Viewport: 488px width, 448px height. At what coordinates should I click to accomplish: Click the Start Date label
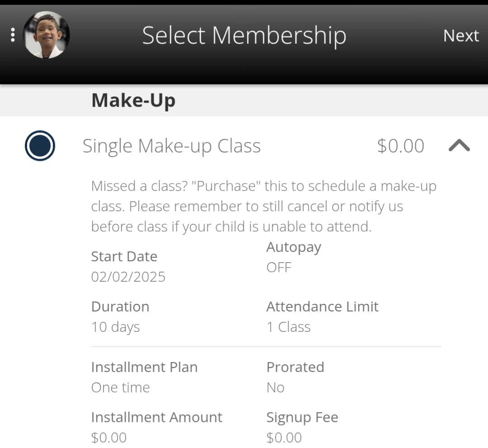click(124, 257)
